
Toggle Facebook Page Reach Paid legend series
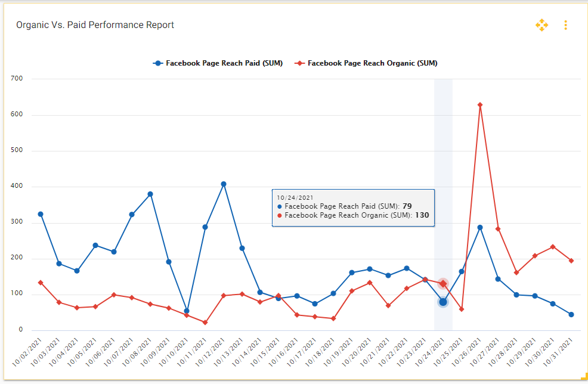point(224,63)
